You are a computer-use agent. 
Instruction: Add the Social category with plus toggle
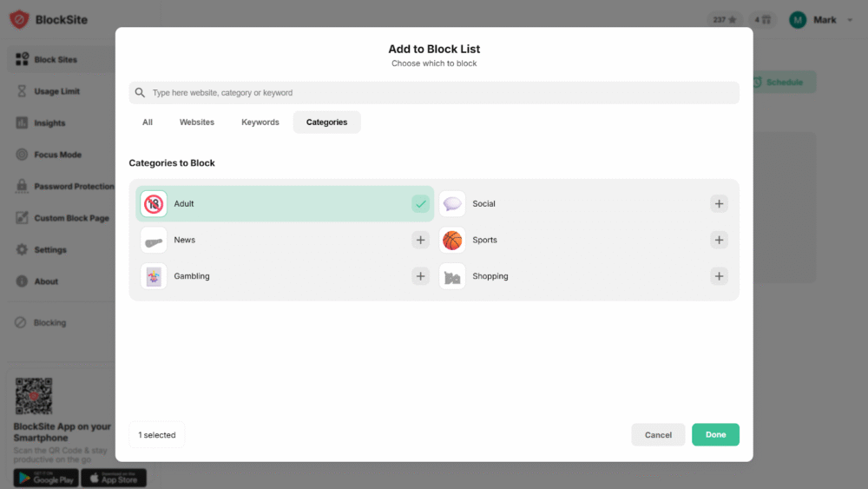coord(719,204)
